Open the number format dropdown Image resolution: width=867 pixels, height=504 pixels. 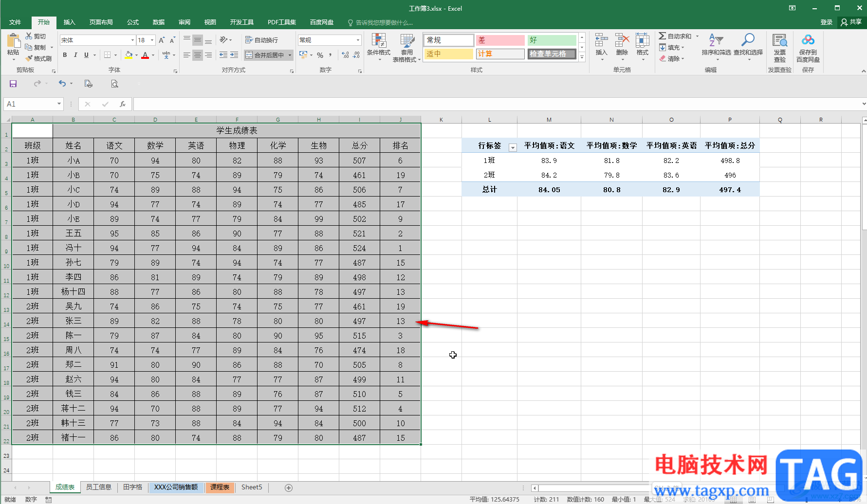point(358,40)
